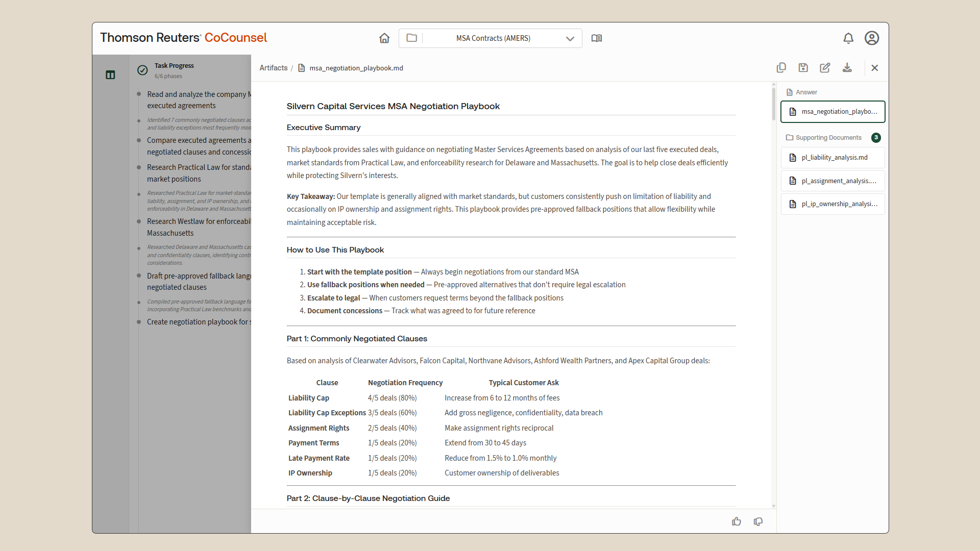Expand the MSA Contracts (AMERS) dropdown
Screen dimensions: 980x551
(570, 39)
